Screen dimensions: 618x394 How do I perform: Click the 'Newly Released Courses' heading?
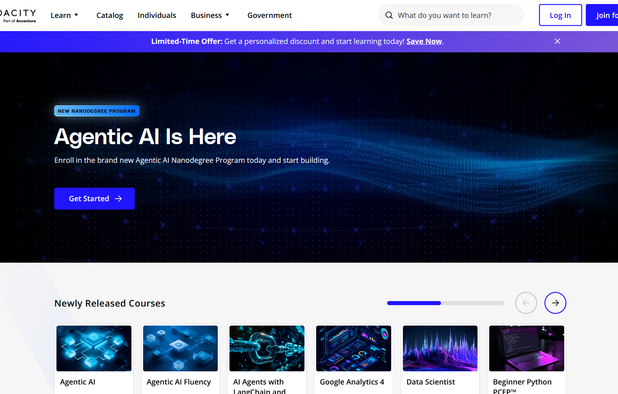(x=110, y=303)
